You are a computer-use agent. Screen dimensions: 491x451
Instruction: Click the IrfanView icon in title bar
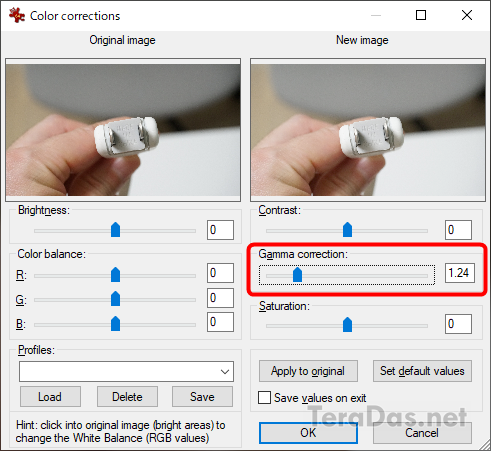coord(17,15)
